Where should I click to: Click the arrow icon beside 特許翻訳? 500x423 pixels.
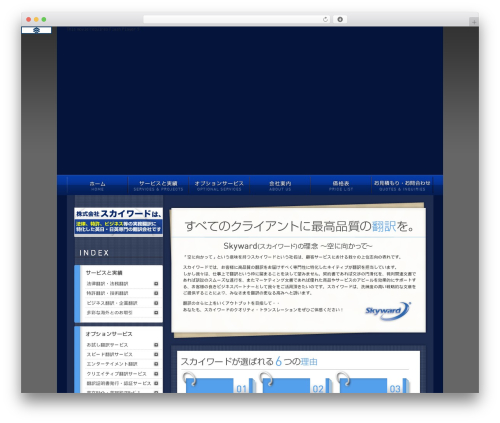(x=156, y=293)
